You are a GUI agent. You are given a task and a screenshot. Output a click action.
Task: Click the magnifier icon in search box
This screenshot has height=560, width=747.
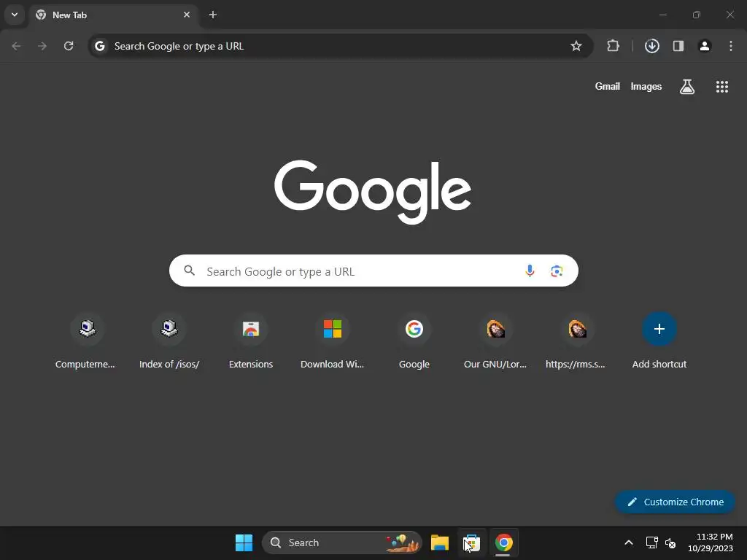click(x=190, y=271)
